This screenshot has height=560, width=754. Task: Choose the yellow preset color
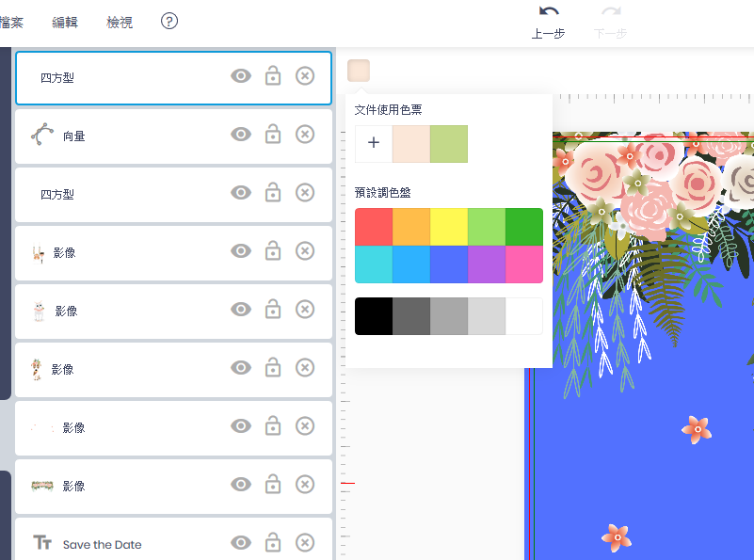pos(449,227)
